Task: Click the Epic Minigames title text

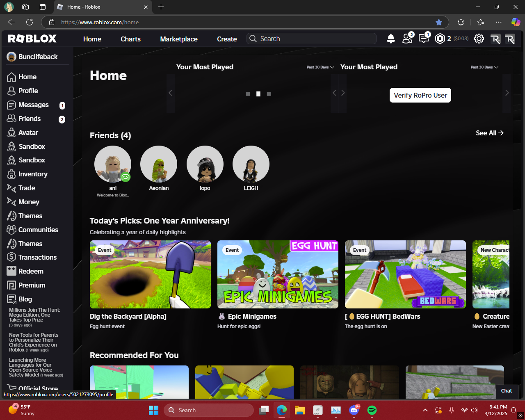Action: tap(252, 317)
